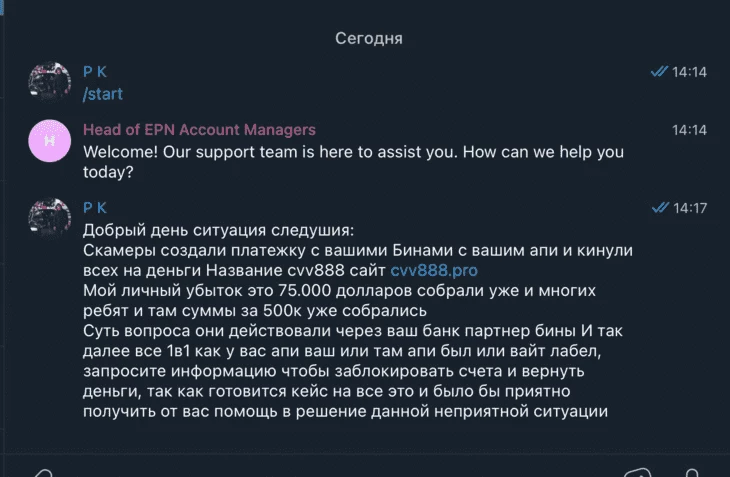Open P K's avatar on the /start message
Screen dimensions: 730x477
tap(49, 81)
